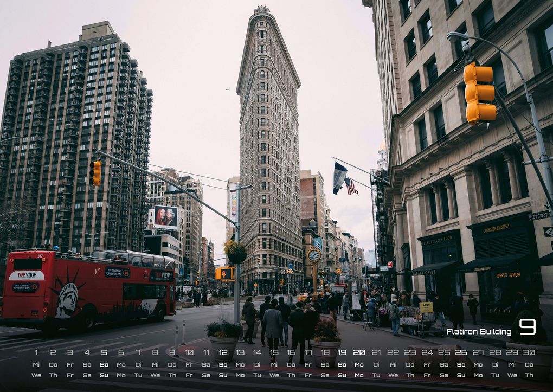Select day number 3 in the calendar row

70,352
